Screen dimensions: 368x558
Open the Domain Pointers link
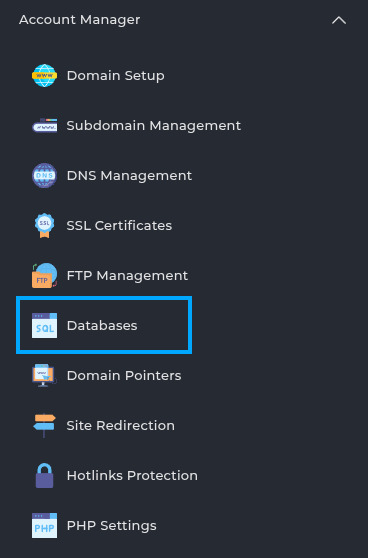pos(124,375)
